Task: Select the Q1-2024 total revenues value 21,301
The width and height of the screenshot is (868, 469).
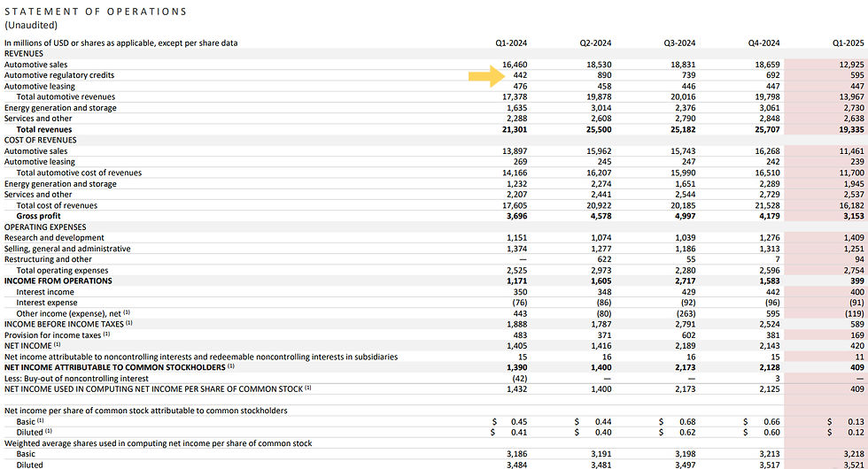Action: tap(515, 129)
